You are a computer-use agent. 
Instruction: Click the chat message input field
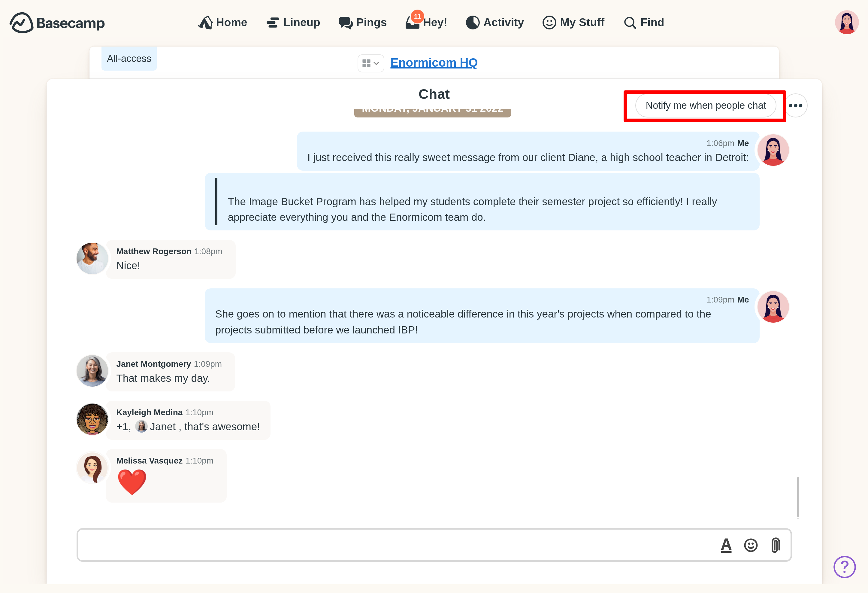(374, 545)
